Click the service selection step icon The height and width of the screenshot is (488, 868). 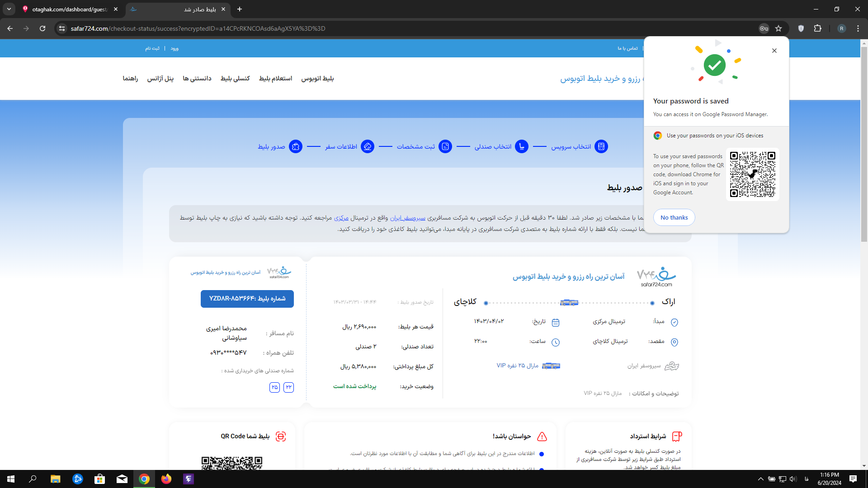click(601, 146)
